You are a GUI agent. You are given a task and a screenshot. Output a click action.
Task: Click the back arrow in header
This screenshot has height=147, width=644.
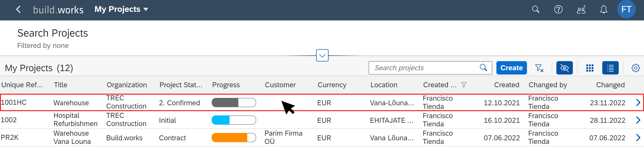click(x=18, y=9)
